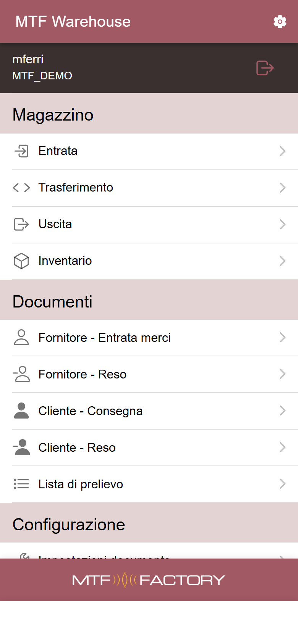Open Cliente - Consegna documents

pyautogui.click(x=149, y=411)
